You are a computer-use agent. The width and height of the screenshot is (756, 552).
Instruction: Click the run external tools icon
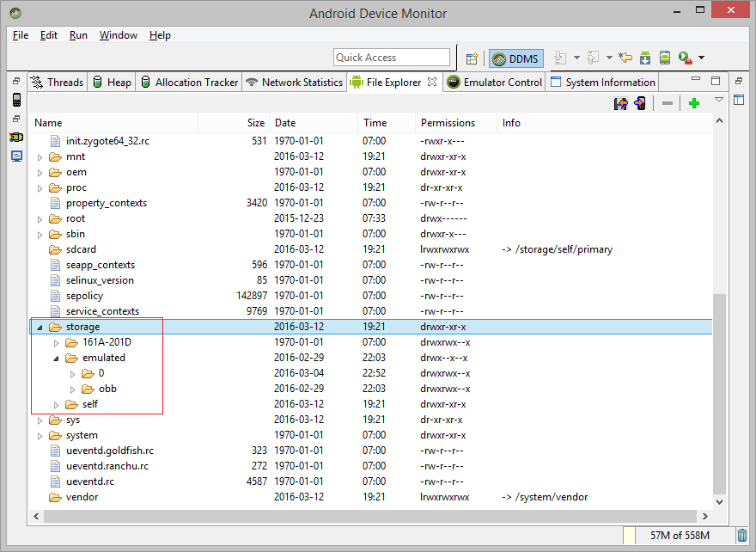click(x=686, y=58)
